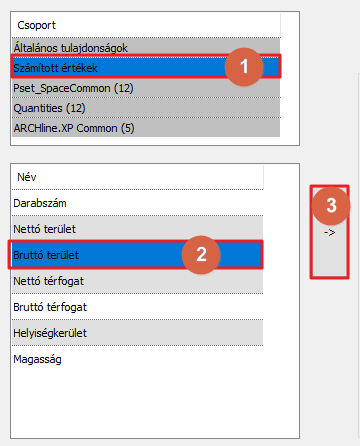This screenshot has width=360, height=446.
Task: Click step marker number 1 badge
Action: coord(244,66)
